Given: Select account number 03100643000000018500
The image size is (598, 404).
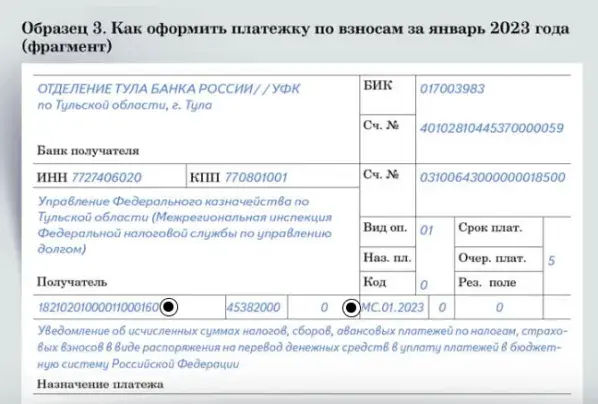Looking at the screenshot, I should pos(492,177).
